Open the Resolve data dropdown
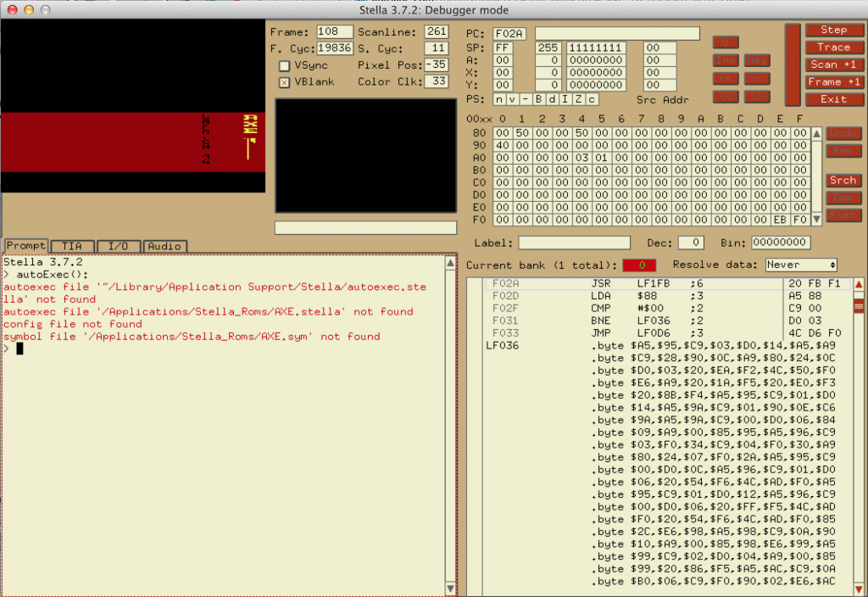 tap(801, 265)
